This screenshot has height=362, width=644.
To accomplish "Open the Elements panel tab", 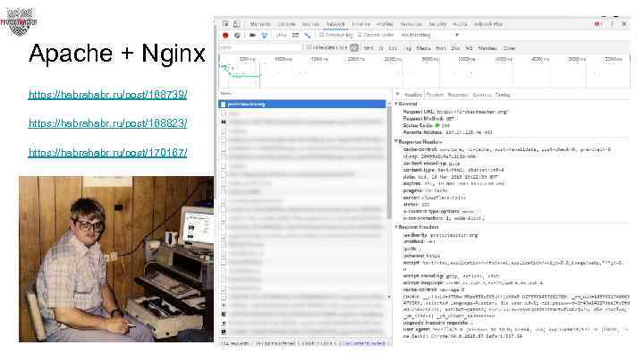I will tap(260, 24).
